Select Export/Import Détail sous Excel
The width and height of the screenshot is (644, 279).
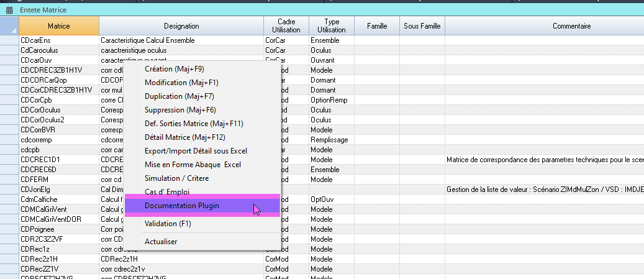[196, 151]
